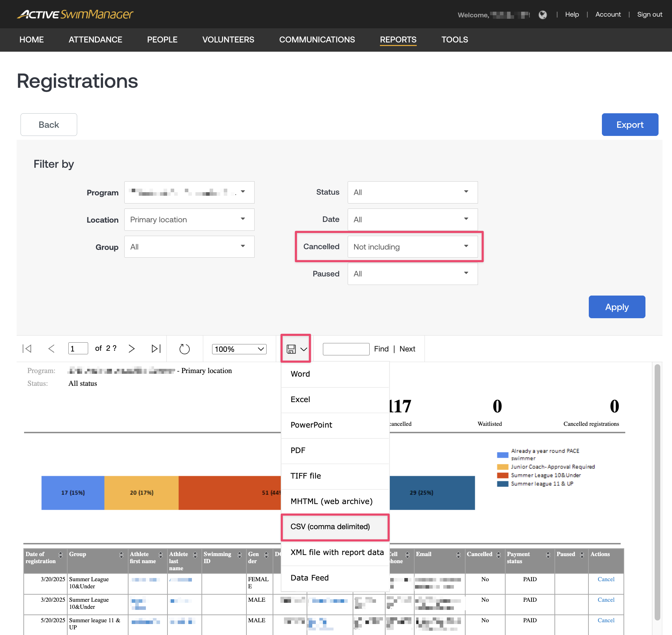Toggle sort on the Cancelled column
672x635 pixels.
[x=499, y=554]
